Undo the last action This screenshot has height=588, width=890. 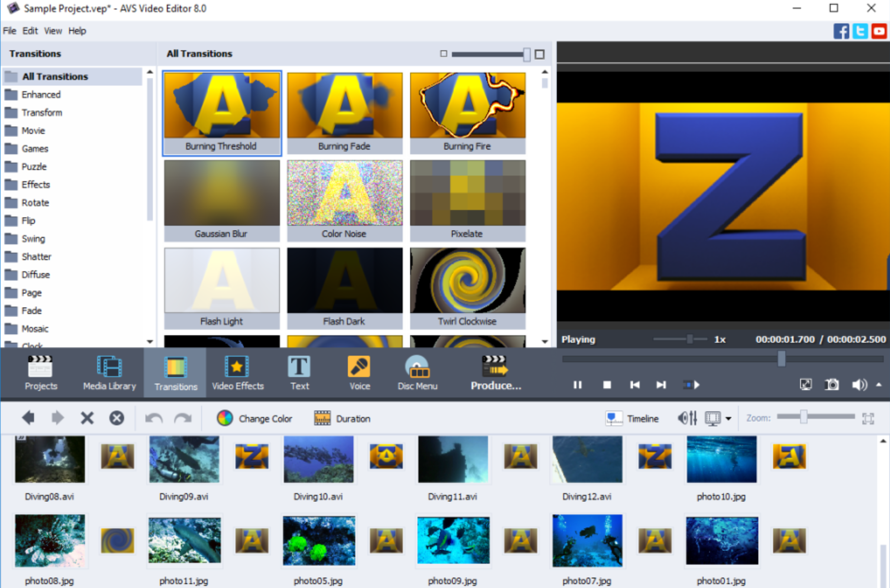pos(153,417)
